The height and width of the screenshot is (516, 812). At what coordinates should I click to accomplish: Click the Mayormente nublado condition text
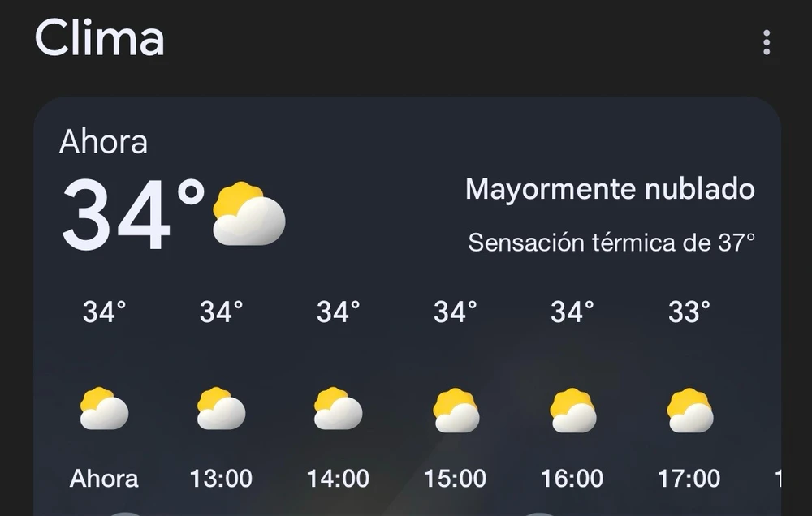click(x=610, y=190)
